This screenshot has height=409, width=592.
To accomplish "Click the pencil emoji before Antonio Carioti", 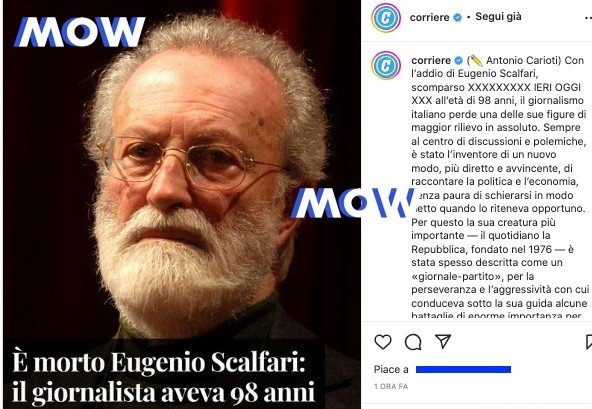I will coord(476,60).
